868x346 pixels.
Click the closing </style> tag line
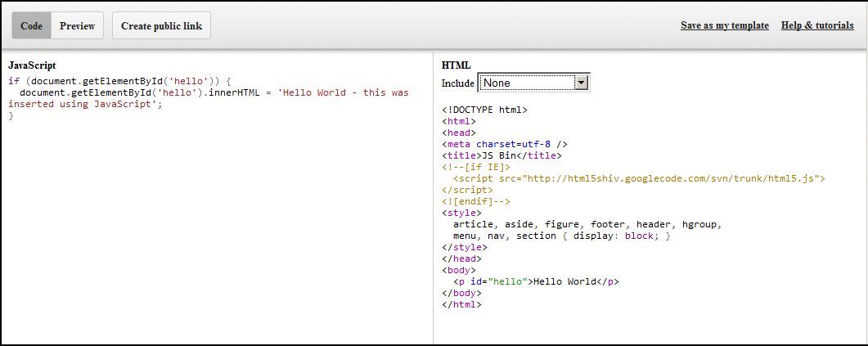[x=465, y=247]
